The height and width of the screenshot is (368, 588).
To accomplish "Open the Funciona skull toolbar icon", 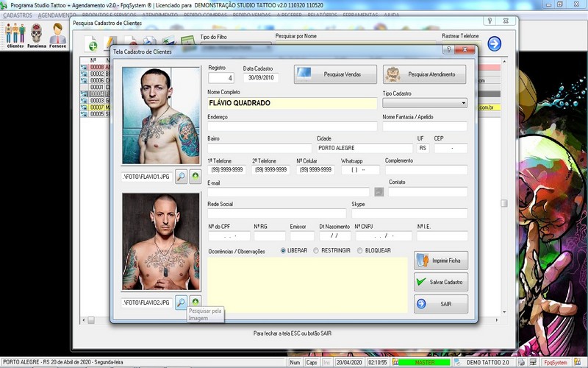I will point(36,35).
